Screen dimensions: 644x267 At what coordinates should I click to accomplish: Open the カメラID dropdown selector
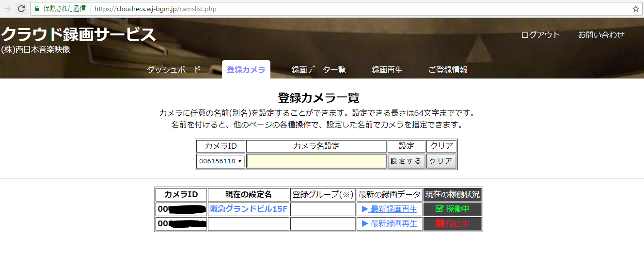click(x=220, y=161)
